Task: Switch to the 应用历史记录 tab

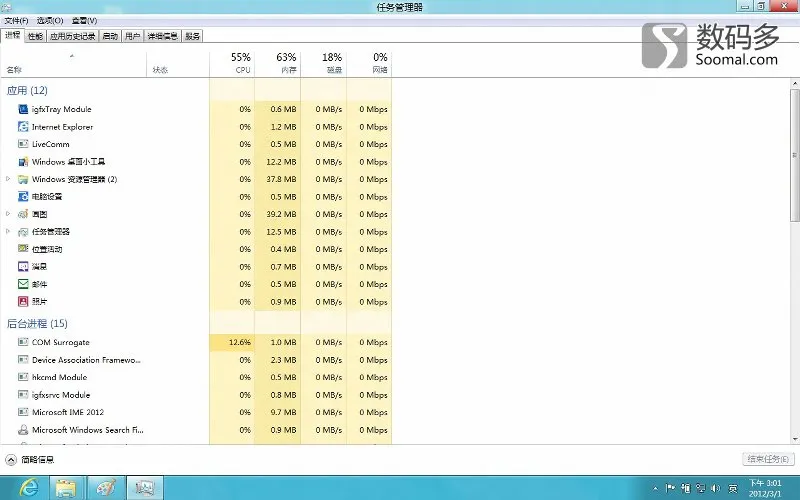Action: 72,36
